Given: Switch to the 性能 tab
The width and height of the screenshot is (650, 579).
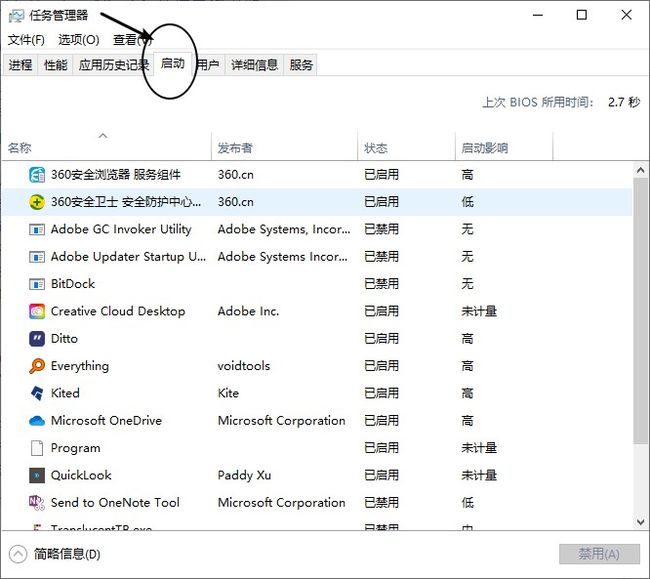Looking at the screenshot, I should point(56,65).
